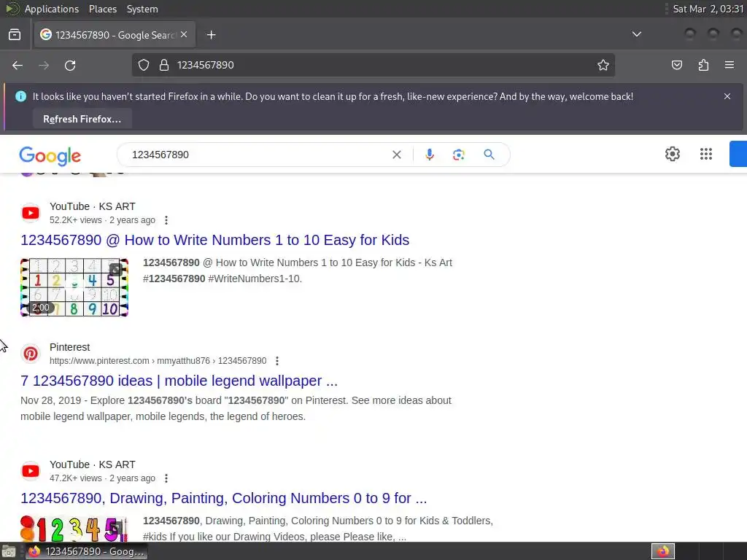Screen dimensions: 747x560
Task: Open the colorful numbers video thumbnail
Action: tap(74, 529)
